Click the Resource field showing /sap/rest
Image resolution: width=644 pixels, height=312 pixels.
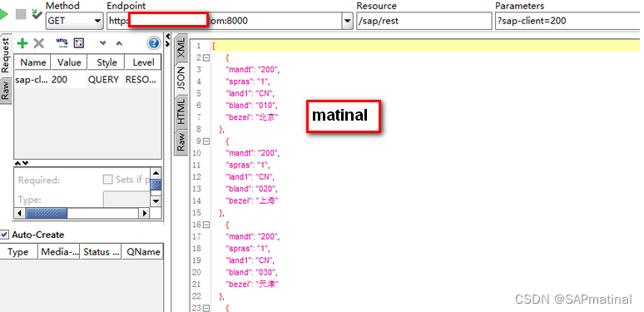424,21
